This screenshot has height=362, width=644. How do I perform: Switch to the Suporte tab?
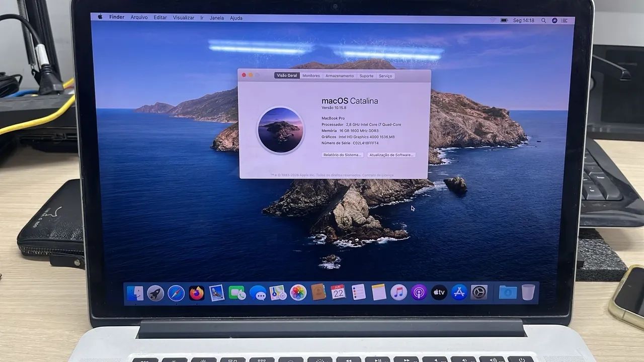pos(366,76)
